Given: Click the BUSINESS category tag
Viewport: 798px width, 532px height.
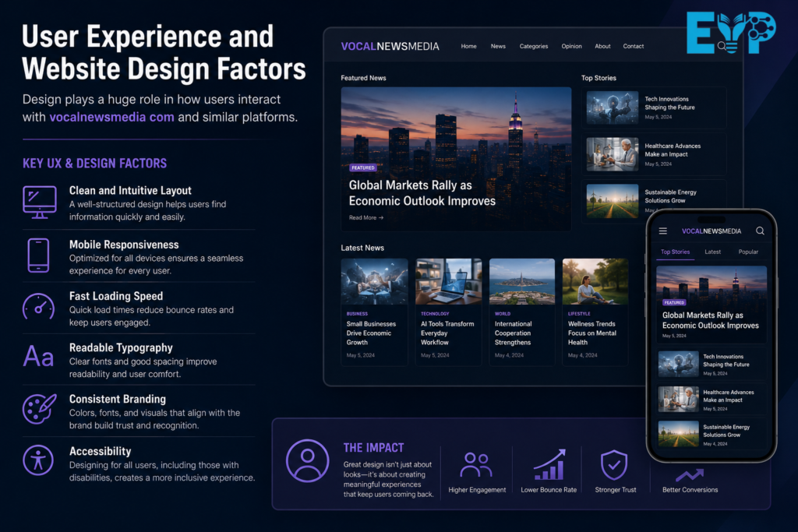Looking at the screenshot, I should 357,314.
